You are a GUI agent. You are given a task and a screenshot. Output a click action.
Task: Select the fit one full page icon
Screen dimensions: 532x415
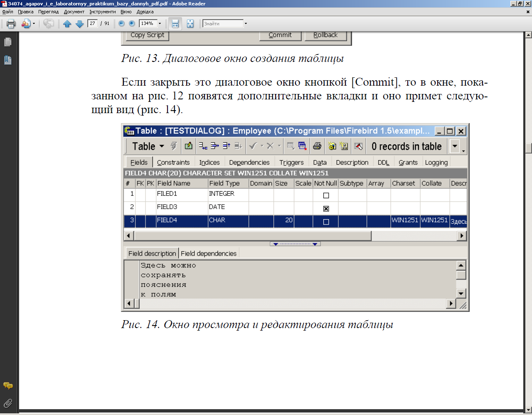click(190, 24)
